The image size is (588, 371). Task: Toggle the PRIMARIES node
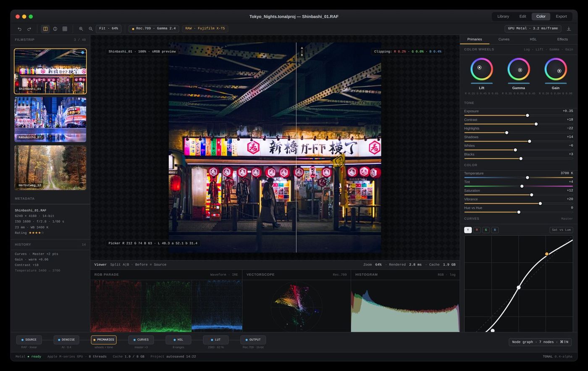pos(104,340)
